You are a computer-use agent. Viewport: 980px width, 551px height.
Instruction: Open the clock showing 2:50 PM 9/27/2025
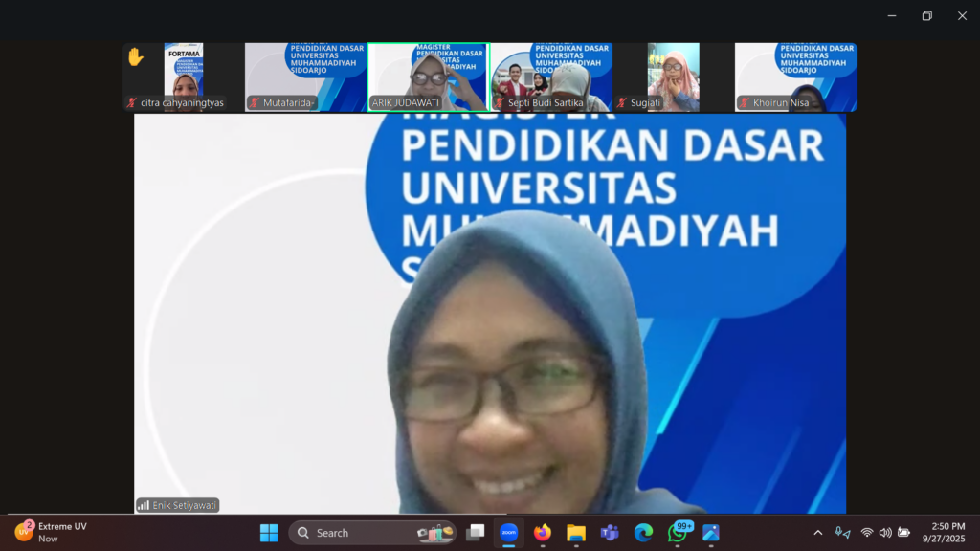[x=944, y=532]
